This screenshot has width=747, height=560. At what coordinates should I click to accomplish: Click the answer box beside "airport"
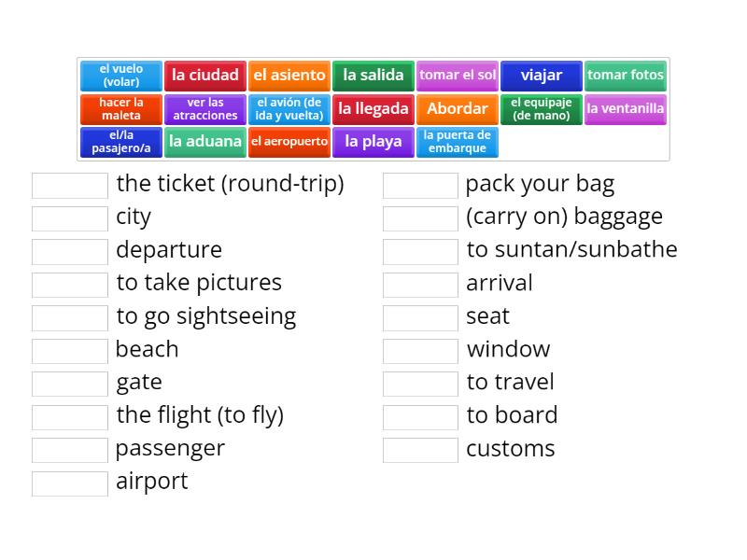click(x=68, y=483)
